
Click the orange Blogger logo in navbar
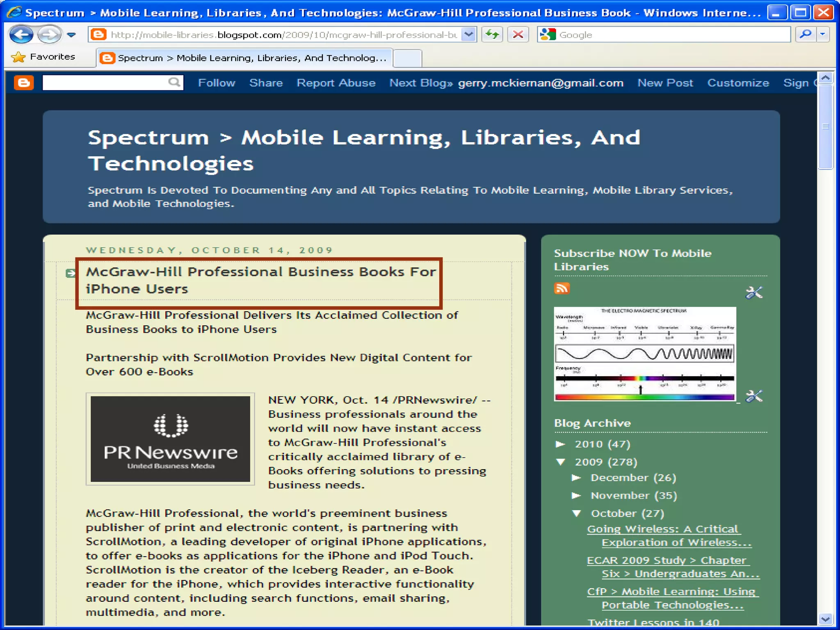(23, 83)
